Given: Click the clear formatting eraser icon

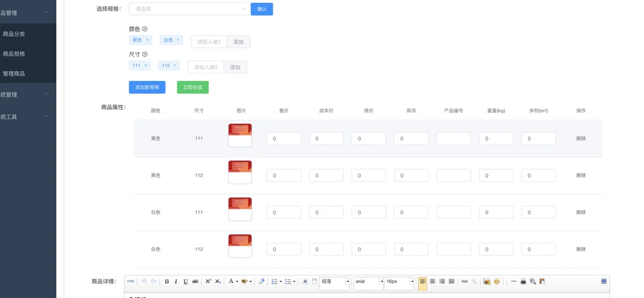Looking at the screenshot, I should (261, 281).
